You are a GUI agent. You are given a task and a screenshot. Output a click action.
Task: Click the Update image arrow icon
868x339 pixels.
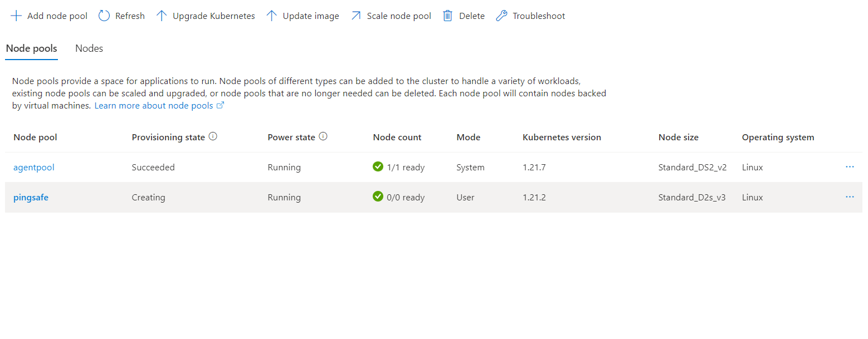pos(272,16)
